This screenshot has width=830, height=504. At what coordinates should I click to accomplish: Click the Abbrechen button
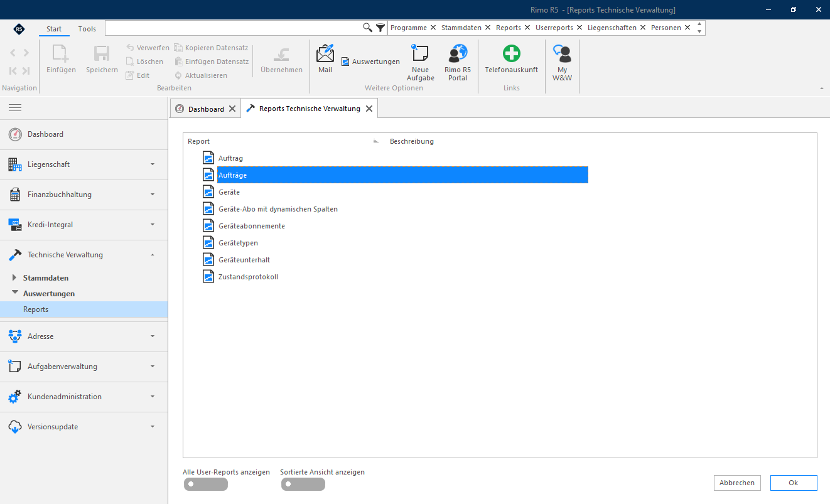point(737,483)
